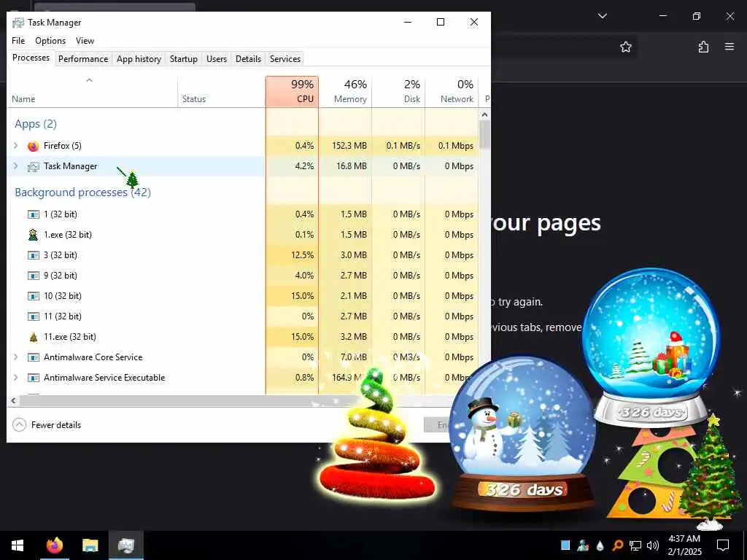The image size is (747, 560).
Task: Click the people tray icon
Action: click(583, 545)
